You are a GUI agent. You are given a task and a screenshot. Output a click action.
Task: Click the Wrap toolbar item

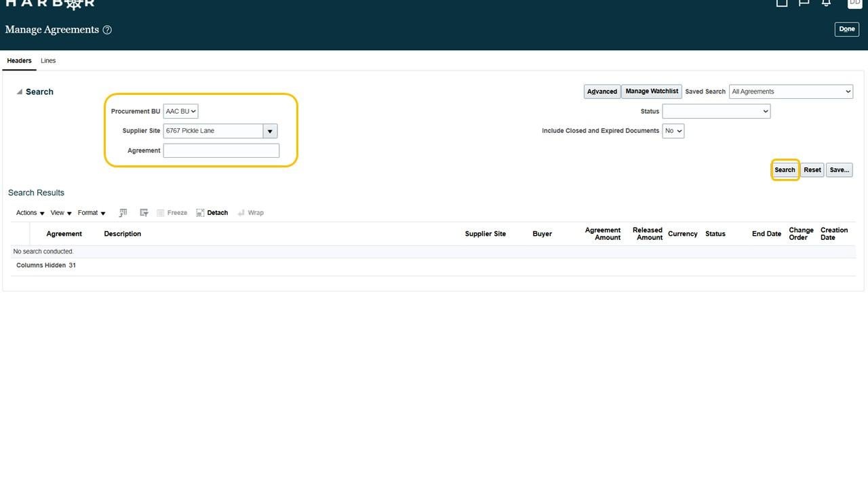[x=250, y=213]
